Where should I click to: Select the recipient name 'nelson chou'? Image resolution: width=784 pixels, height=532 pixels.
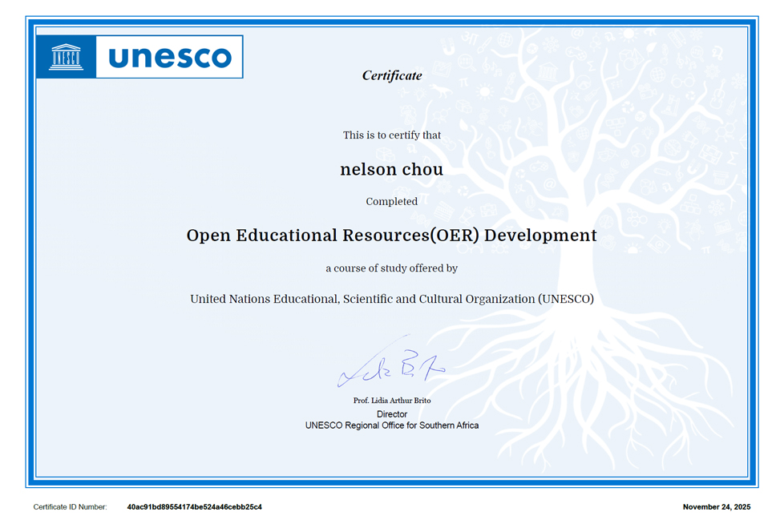(391, 169)
